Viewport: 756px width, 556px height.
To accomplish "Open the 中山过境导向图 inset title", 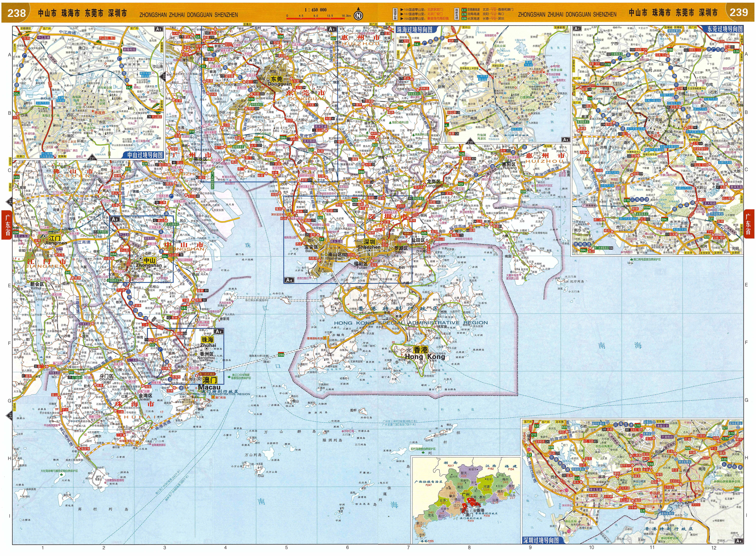I will pos(145,155).
